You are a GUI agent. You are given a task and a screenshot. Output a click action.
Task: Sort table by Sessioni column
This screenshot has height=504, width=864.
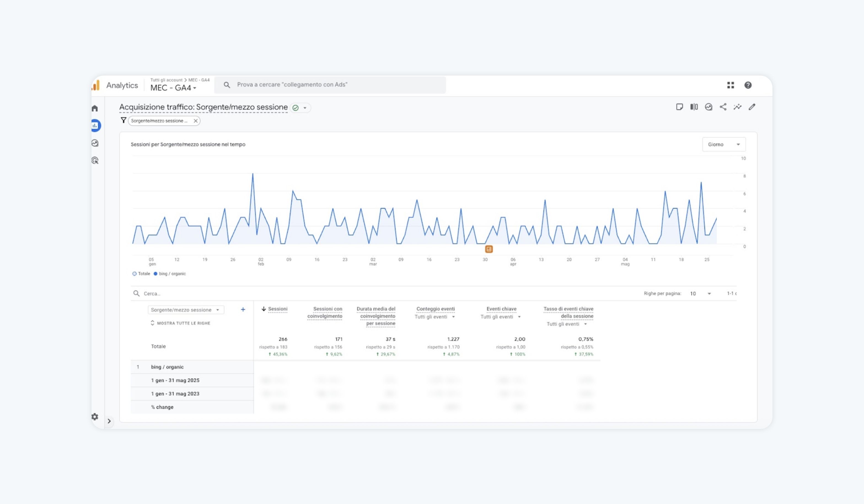tap(277, 309)
